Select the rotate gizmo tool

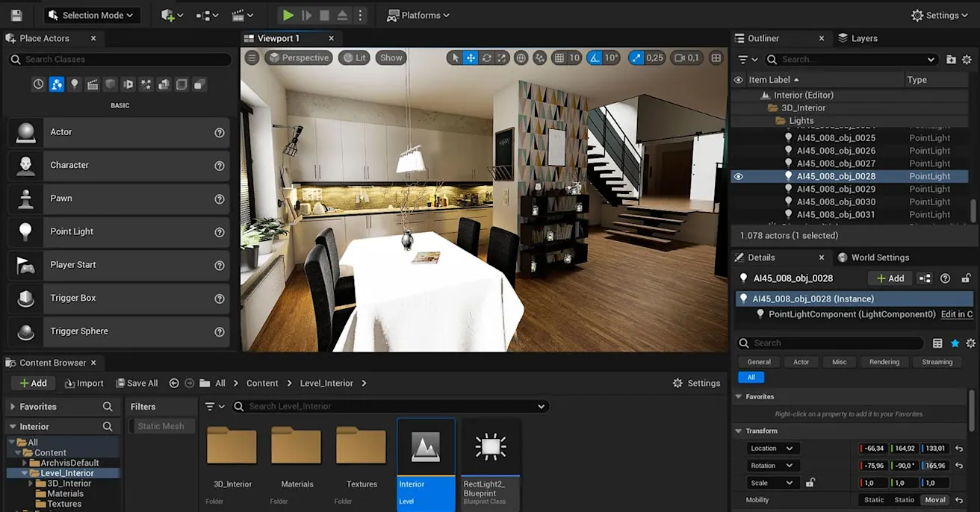(x=486, y=58)
